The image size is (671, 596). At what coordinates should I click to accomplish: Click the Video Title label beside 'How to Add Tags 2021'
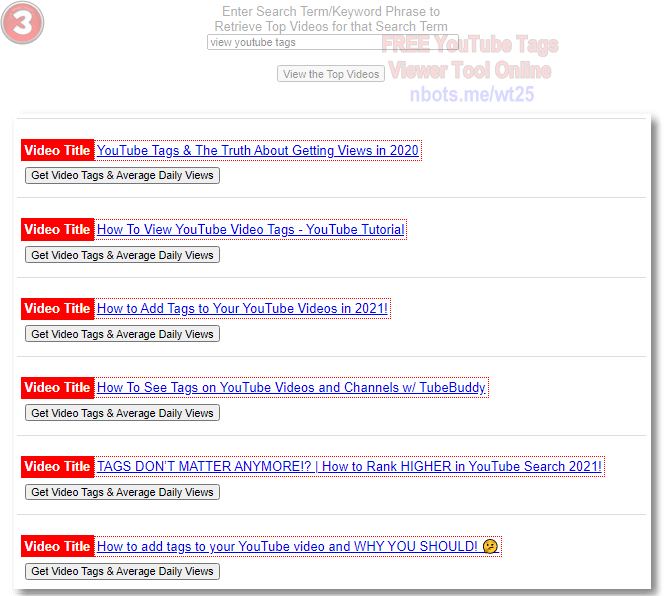pos(57,308)
